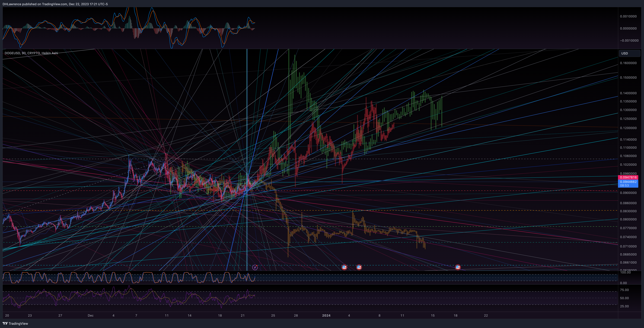644x328 pixels.
Task: Select the 0.0800000 price axis label
Action: tap(628, 219)
